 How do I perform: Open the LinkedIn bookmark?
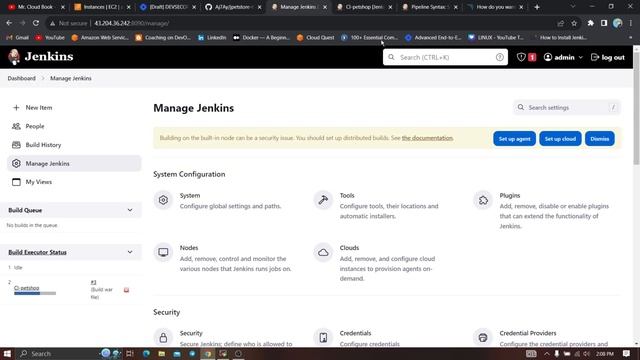coord(212,38)
